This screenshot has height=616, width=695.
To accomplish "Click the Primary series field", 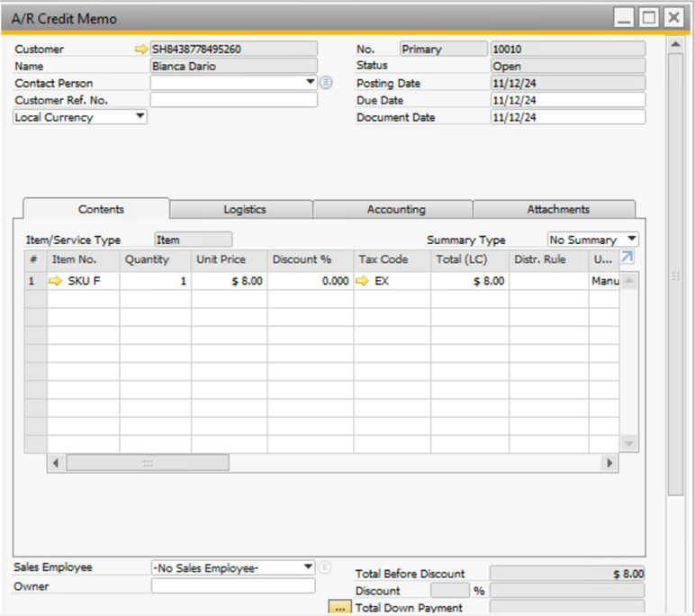I will pyautogui.click(x=443, y=49).
